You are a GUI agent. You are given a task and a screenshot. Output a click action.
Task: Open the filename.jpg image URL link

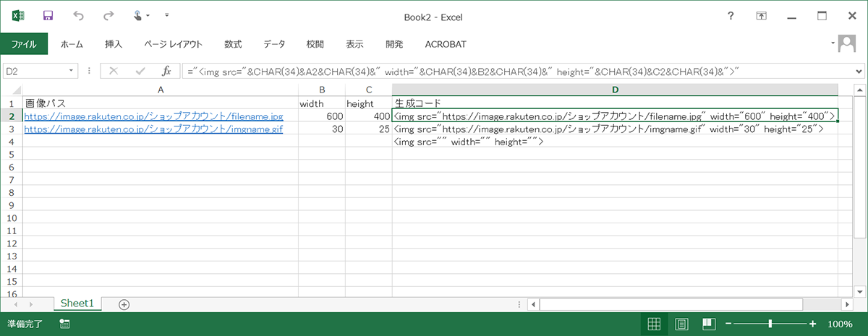(153, 116)
